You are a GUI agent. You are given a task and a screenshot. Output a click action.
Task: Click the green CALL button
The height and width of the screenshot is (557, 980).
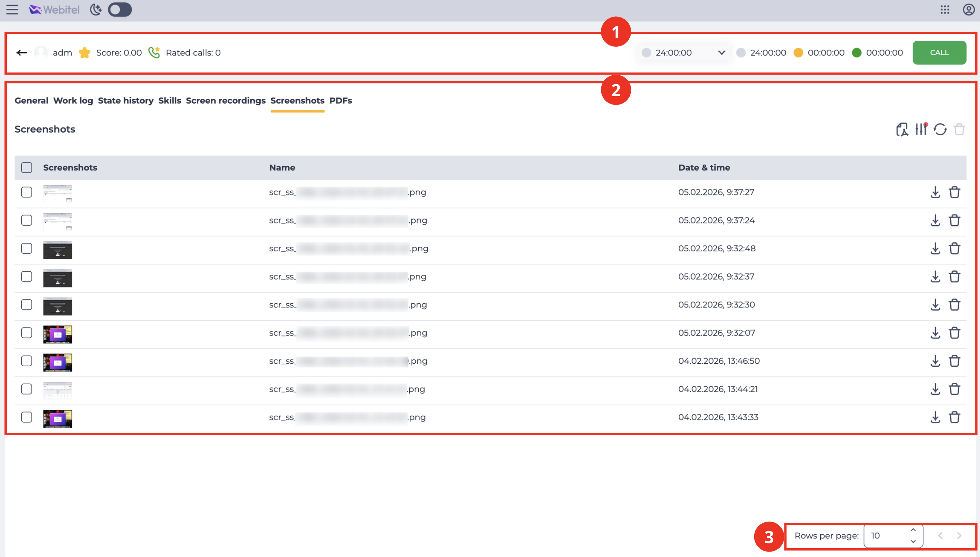click(939, 52)
